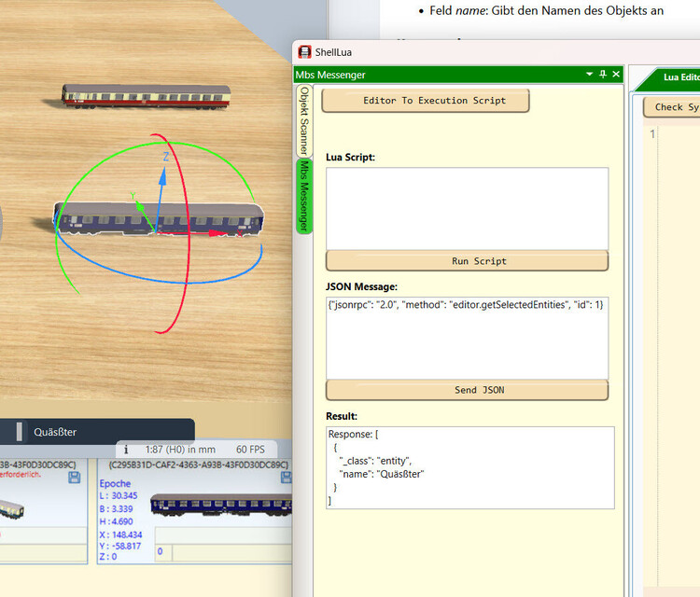Pin the Mbs Messenger panel
The image size is (700, 597).
[603, 74]
